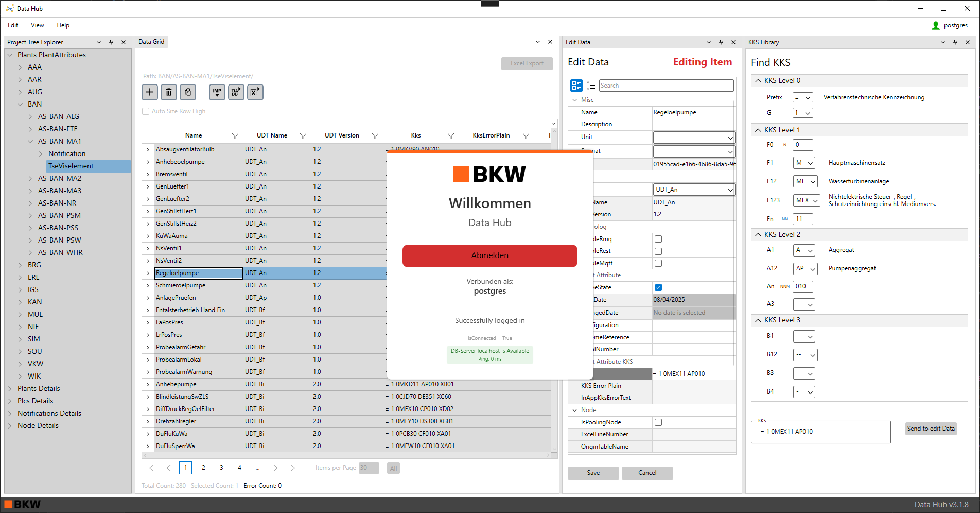Click the alphabetical sort icon in Edit Data
The height and width of the screenshot is (513, 980).
point(591,85)
